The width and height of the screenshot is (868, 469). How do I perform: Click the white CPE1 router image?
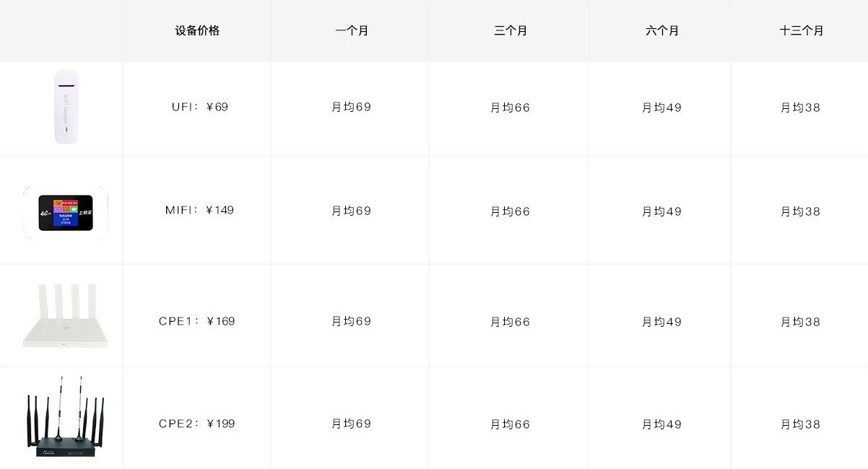pos(65,317)
